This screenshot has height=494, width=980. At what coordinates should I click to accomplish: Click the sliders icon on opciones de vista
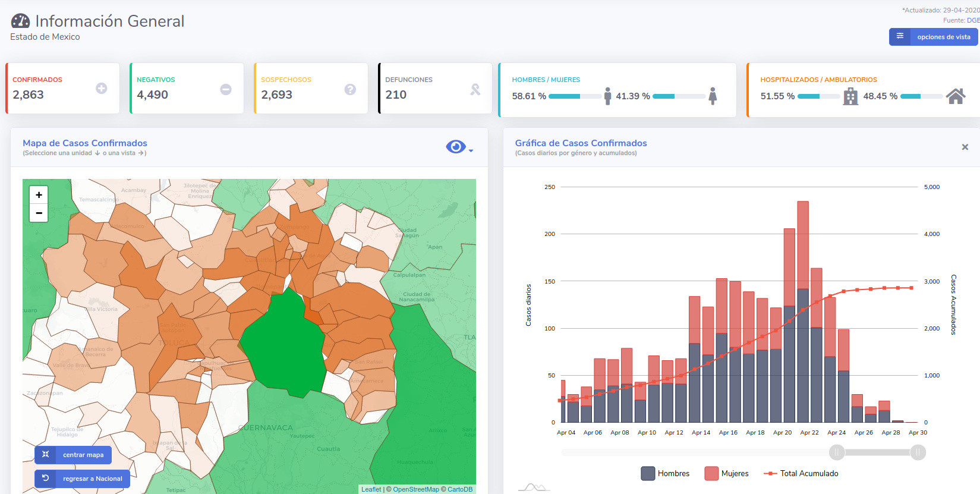pos(900,36)
